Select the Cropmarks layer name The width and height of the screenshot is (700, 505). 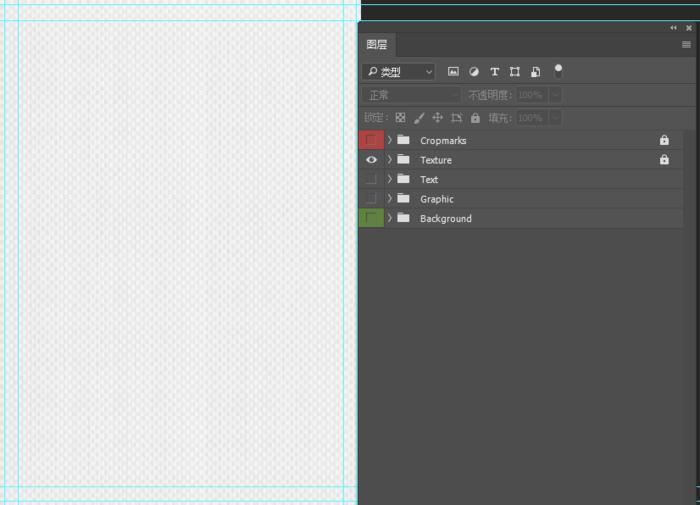pyautogui.click(x=443, y=141)
